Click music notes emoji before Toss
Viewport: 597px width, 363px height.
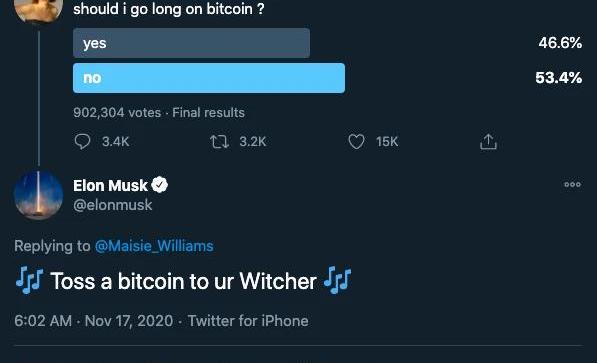(x=29, y=280)
